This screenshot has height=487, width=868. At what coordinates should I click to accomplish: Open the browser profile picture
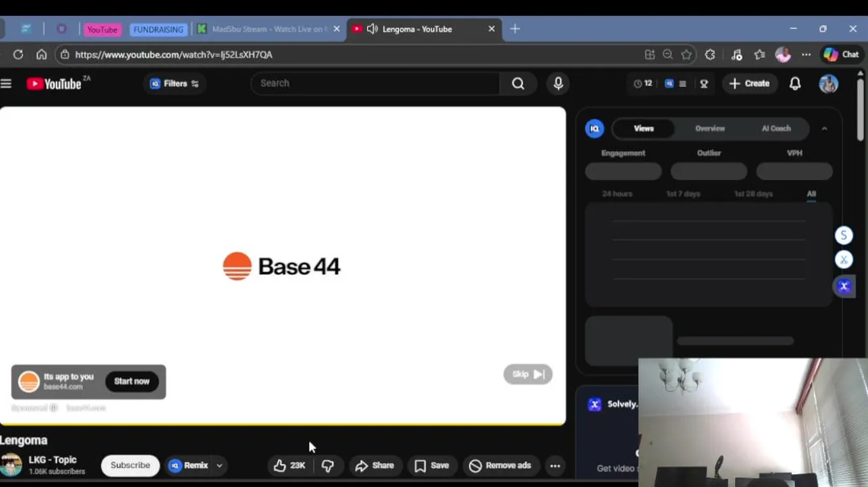[783, 55]
